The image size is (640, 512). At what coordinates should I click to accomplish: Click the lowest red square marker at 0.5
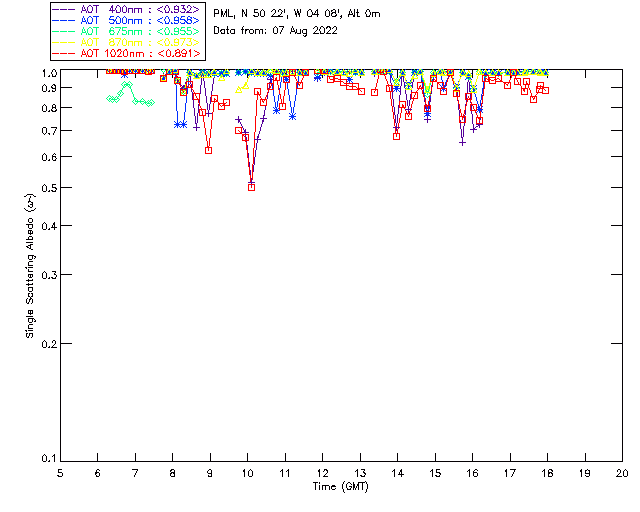[x=251, y=187]
